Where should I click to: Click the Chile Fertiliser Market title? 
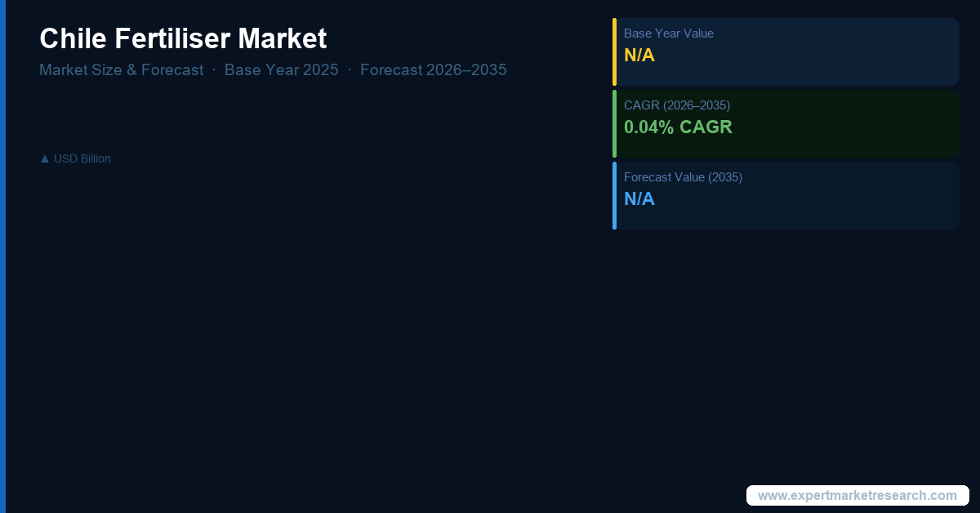[x=183, y=38]
